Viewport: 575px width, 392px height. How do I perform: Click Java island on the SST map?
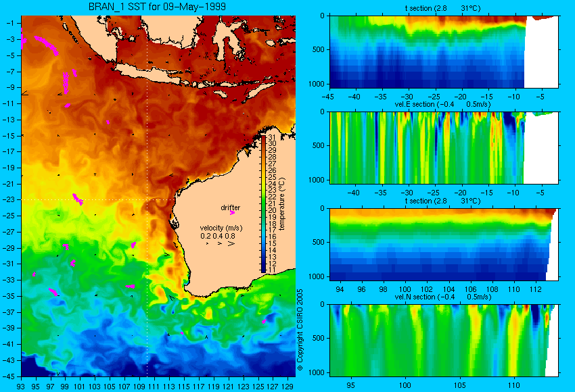tap(150, 73)
